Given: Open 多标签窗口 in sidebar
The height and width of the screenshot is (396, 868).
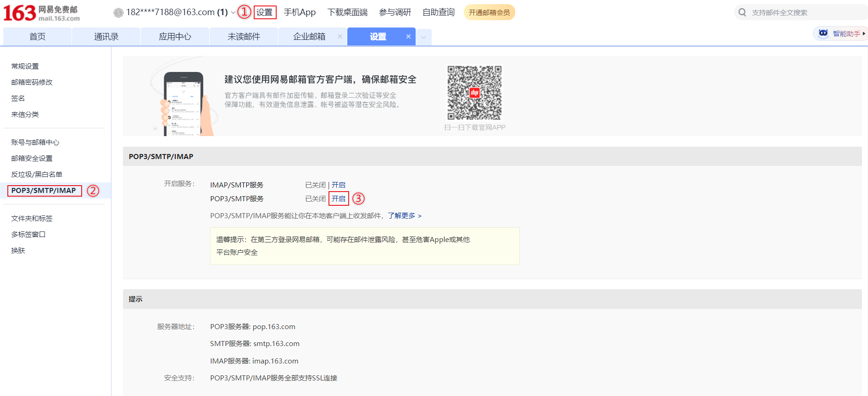Looking at the screenshot, I should [28, 235].
